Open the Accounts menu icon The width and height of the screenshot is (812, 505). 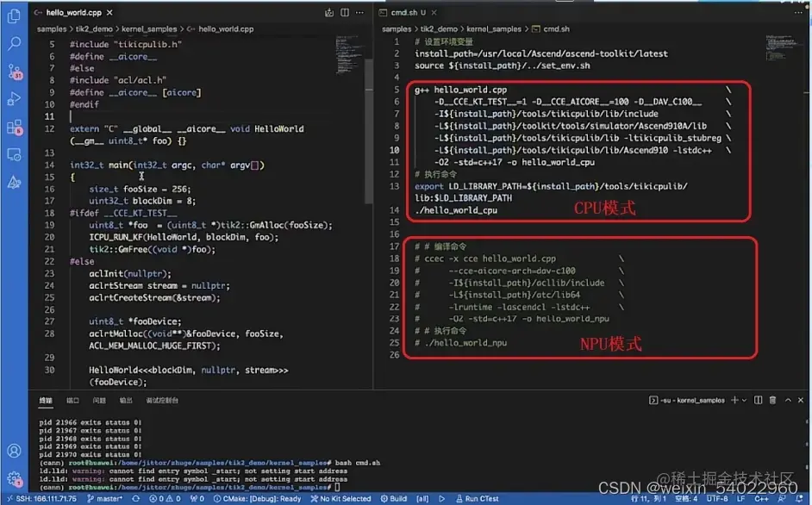(14, 451)
